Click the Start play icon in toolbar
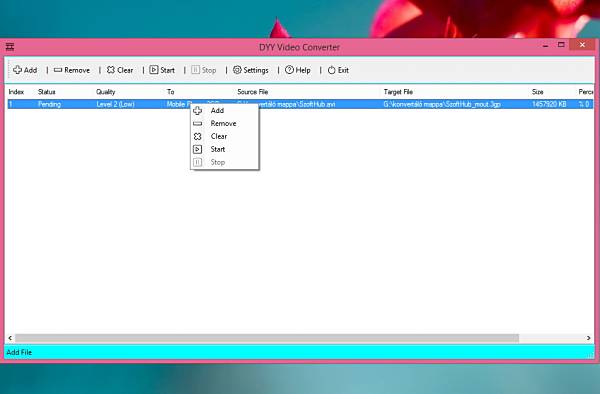 [154, 70]
